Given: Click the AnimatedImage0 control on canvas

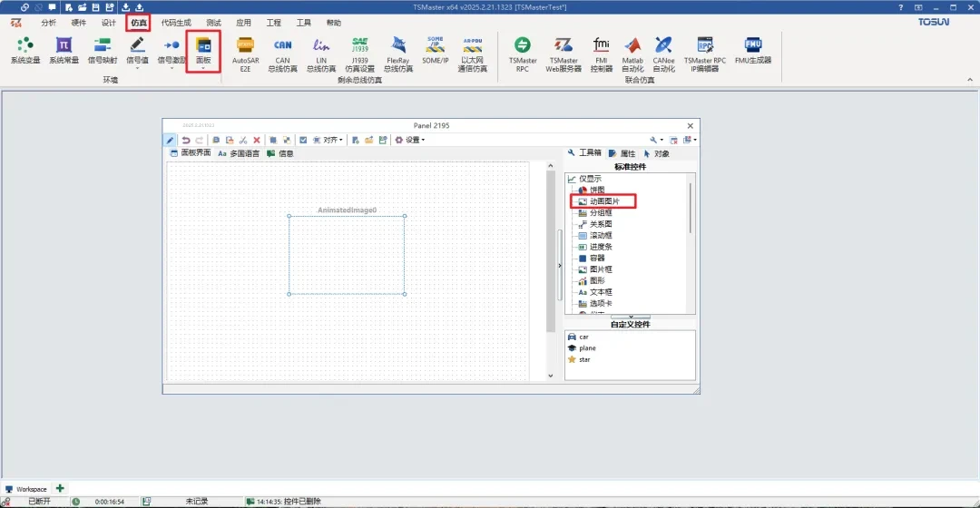Looking at the screenshot, I should pos(347,255).
